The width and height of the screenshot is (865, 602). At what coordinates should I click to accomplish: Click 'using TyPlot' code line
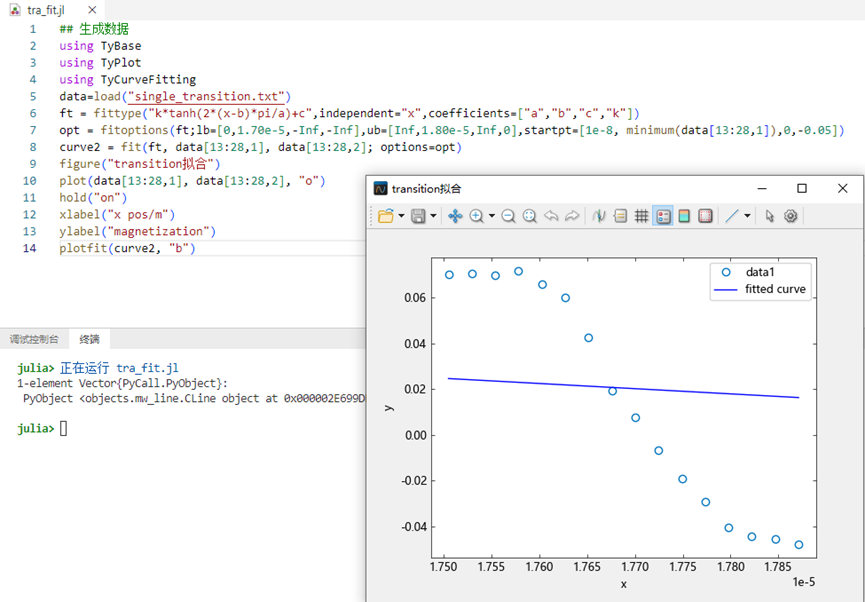(100, 62)
